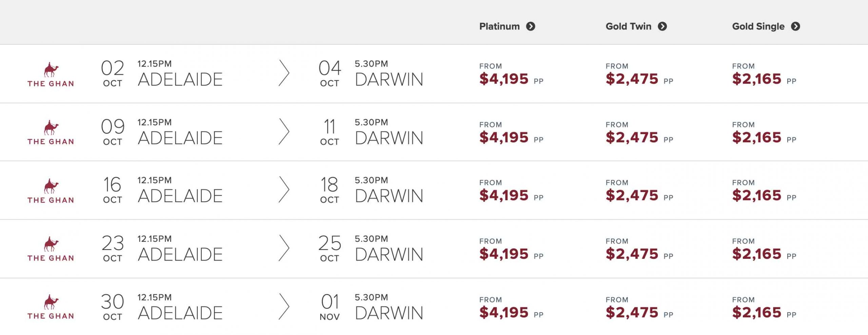Choose Gold Single $2,165 fare for 16 Oct
868x335 pixels.
(756, 195)
